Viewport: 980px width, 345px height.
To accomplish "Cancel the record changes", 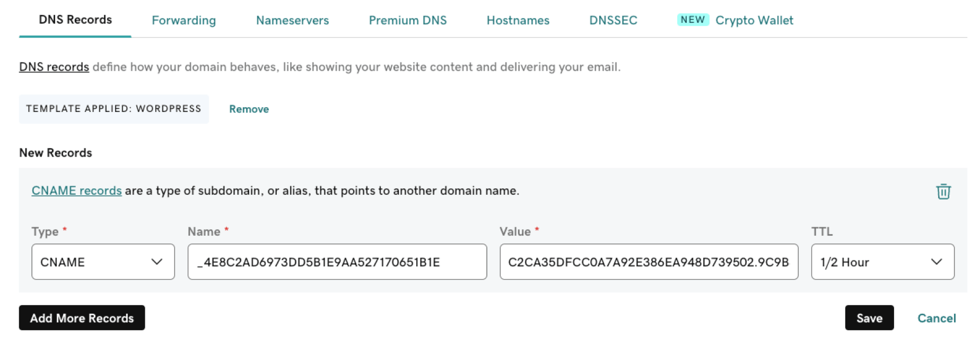I will (x=937, y=318).
